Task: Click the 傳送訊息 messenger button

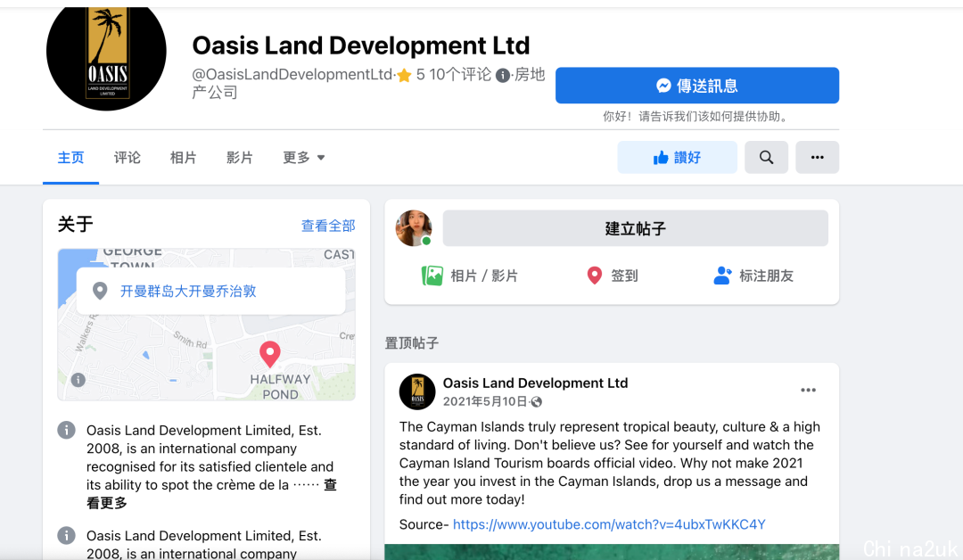Action: pyautogui.click(x=697, y=86)
